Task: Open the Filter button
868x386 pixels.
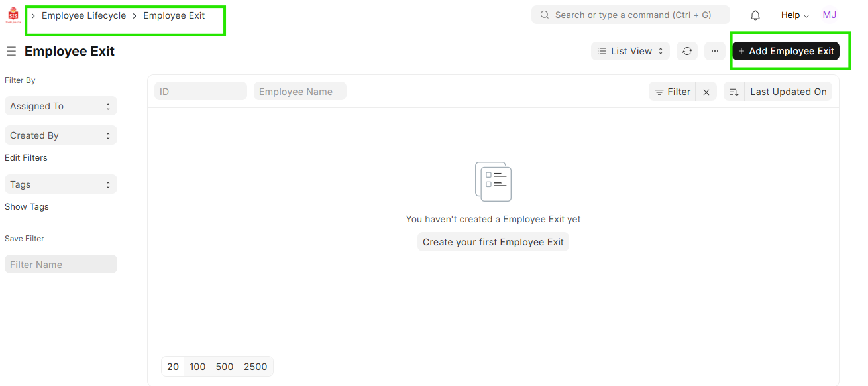Action: 673,92
